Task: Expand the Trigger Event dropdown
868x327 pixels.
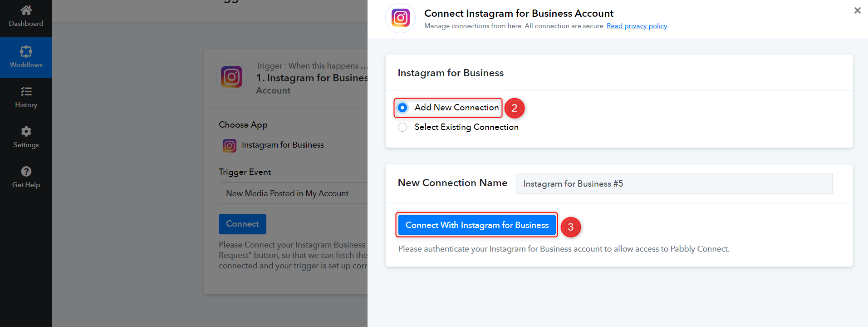Action: pyautogui.click(x=293, y=193)
